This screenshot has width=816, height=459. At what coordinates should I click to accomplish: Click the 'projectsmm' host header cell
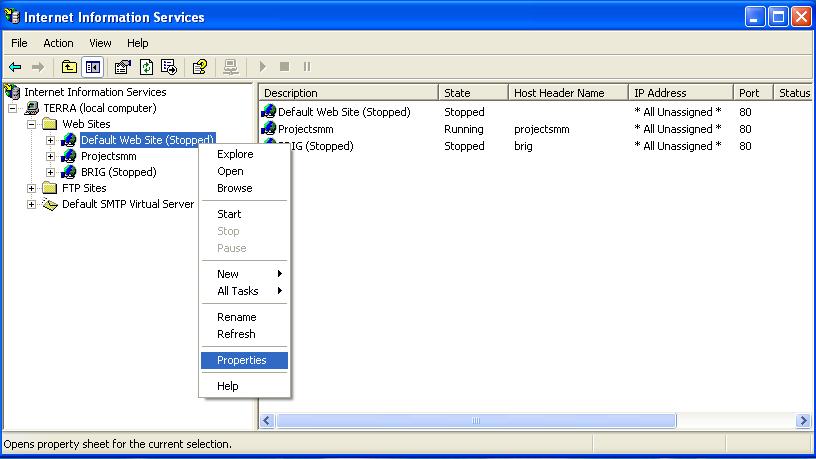[542, 129]
